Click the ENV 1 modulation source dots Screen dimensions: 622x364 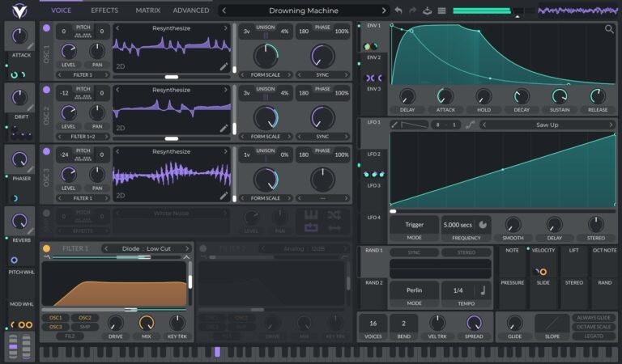coord(371,47)
